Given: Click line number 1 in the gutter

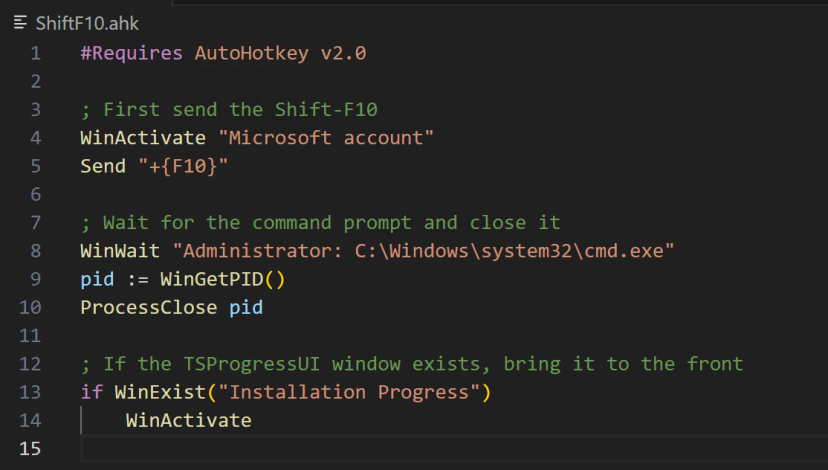Looking at the screenshot, I should point(36,53).
